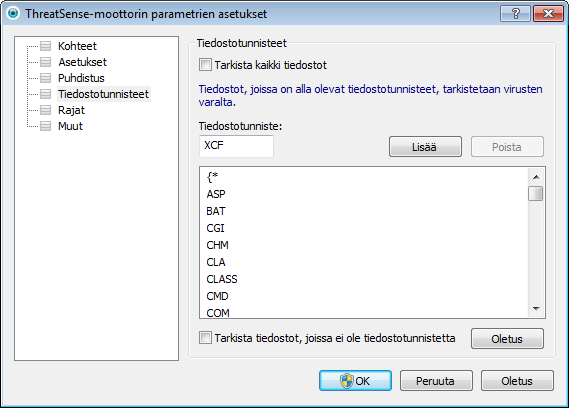569x408 pixels.
Task: Cancel changes with Peruuta button
Action: (x=436, y=381)
